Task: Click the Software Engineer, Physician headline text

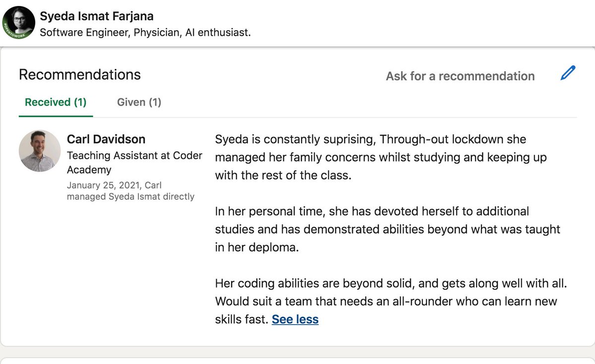Action: 145,33
